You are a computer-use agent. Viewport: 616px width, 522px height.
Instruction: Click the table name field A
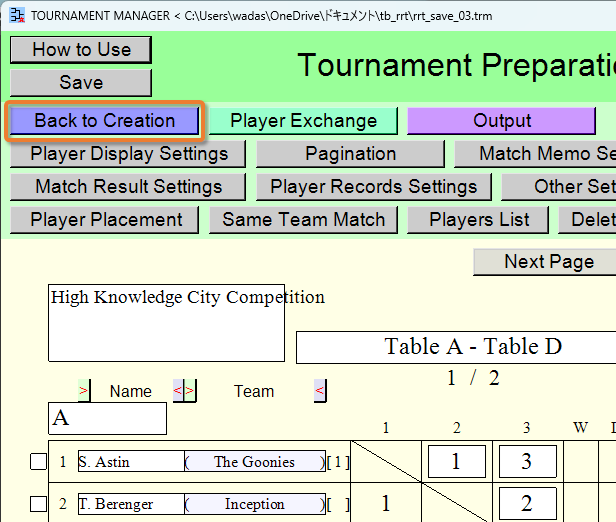pos(107,418)
